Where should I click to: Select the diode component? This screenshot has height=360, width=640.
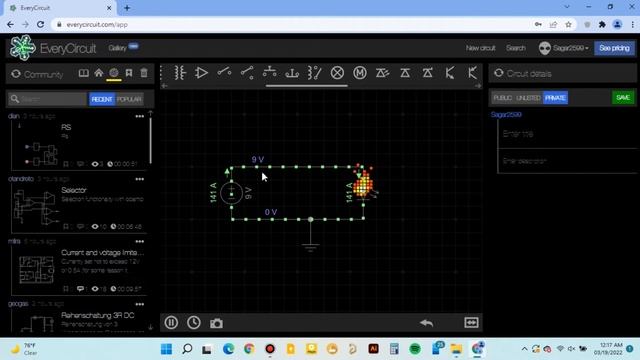coord(405,73)
